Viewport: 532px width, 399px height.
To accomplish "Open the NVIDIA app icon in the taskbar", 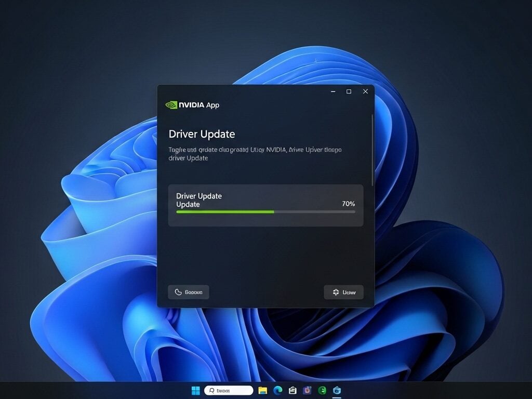I will tap(337, 390).
